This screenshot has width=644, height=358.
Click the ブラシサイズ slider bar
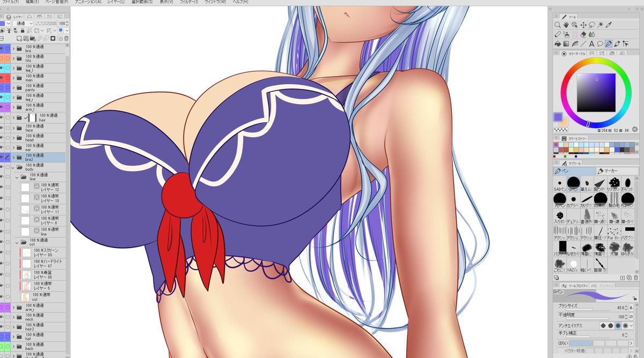[x=588, y=309]
